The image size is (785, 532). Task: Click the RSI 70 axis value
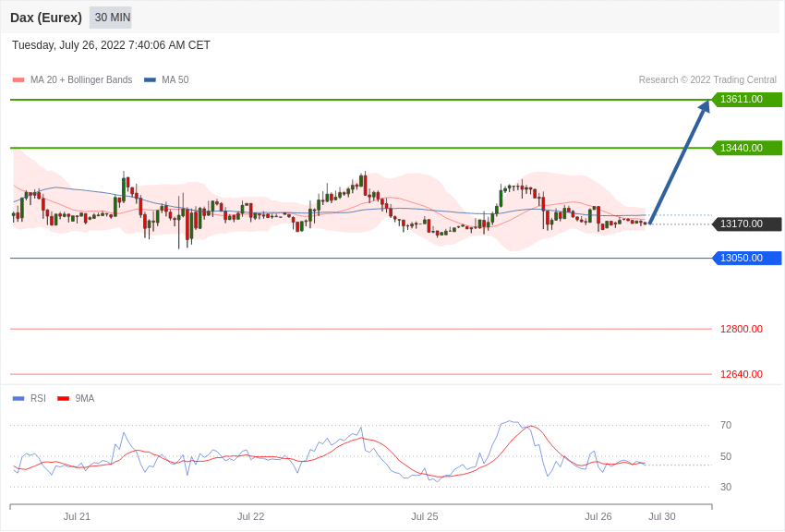click(726, 426)
